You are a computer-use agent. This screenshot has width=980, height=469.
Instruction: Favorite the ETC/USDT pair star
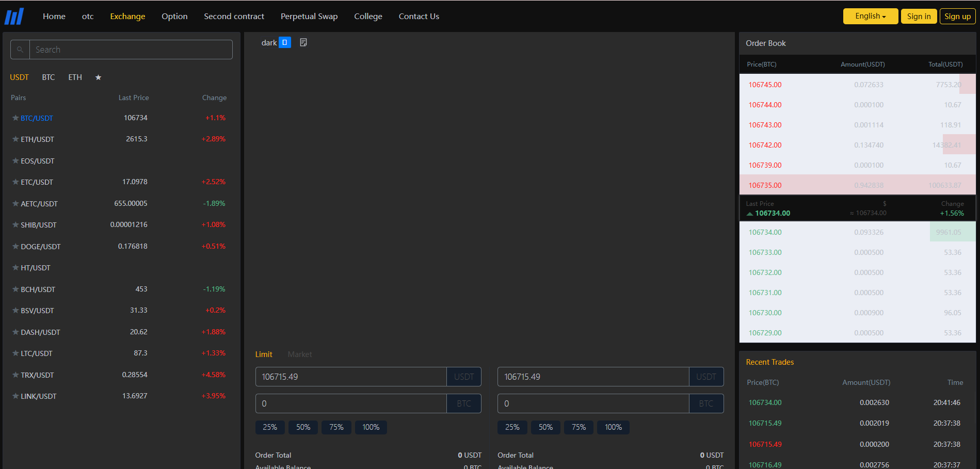pos(15,182)
